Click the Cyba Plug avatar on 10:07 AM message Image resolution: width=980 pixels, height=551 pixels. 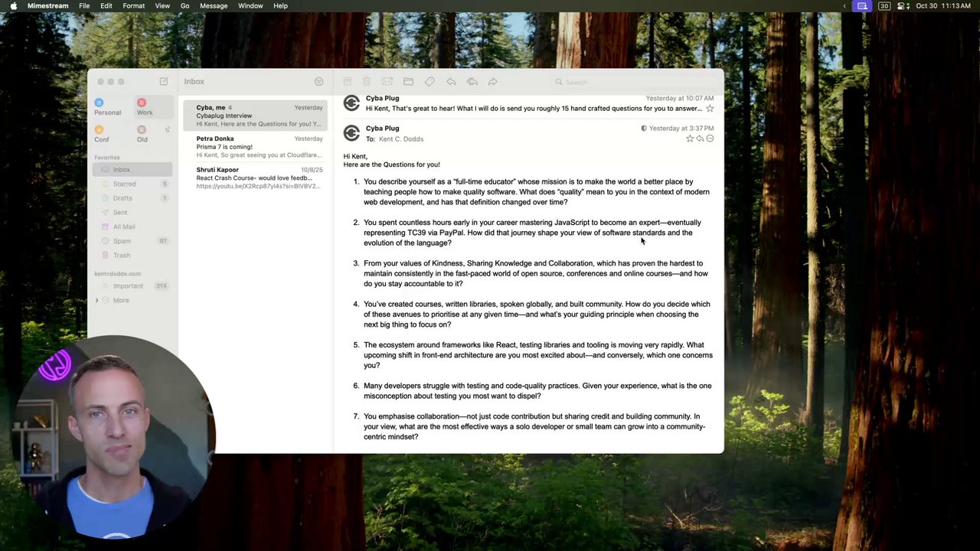coord(351,103)
